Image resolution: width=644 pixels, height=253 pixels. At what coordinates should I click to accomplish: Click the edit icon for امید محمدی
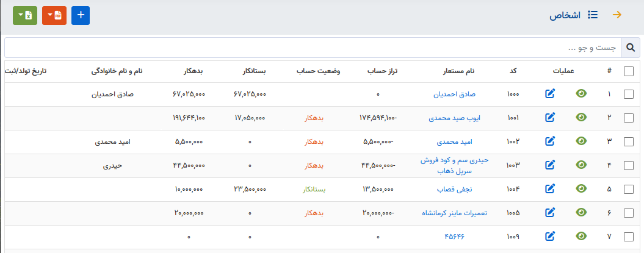tap(550, 141)
